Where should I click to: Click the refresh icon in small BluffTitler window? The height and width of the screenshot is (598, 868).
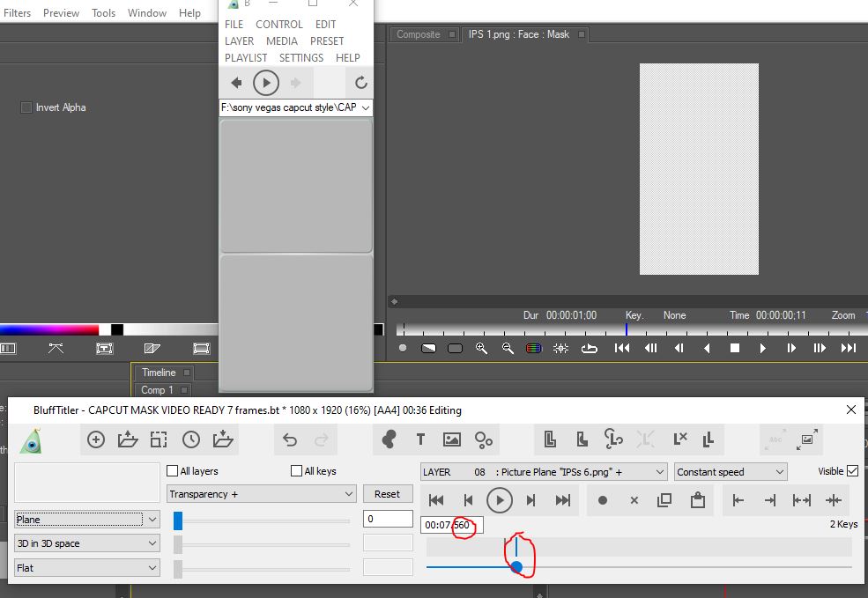click(x=360, y=83)
